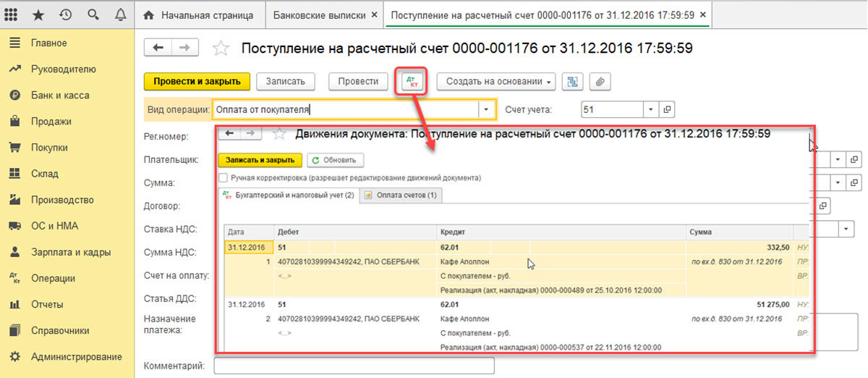Click the Провести и закрыть button
868x378 pixels.
(x=197, y=82)
